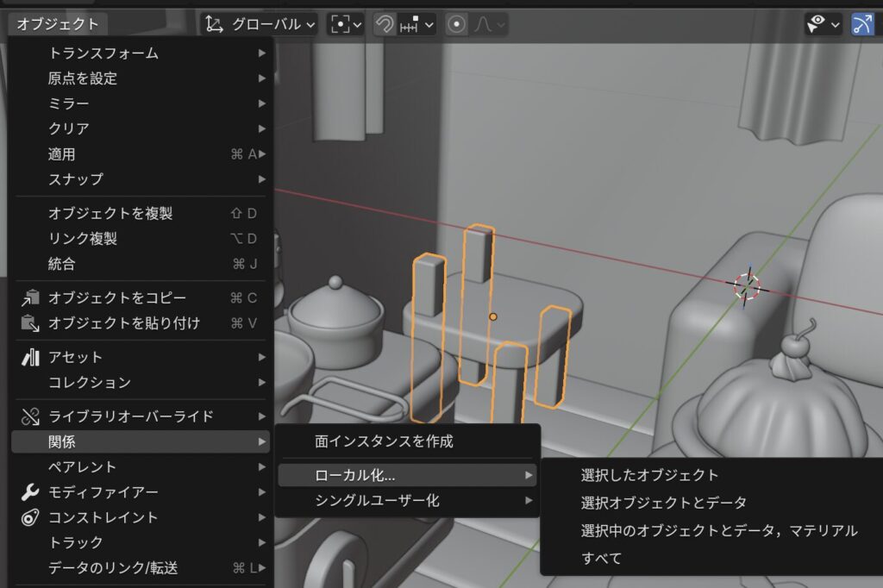This screenshot has width=883, height=588.
Task: Open the pivot point dropdown
Action: click(345, 24)
